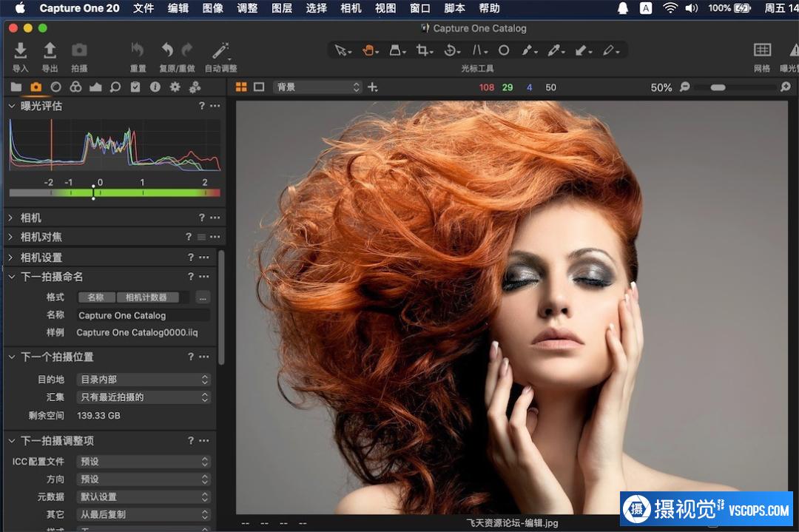This screenshot has height=532, width=799.
Task: Zoom in using the right magnifier icon
Action: pos(786,87)
